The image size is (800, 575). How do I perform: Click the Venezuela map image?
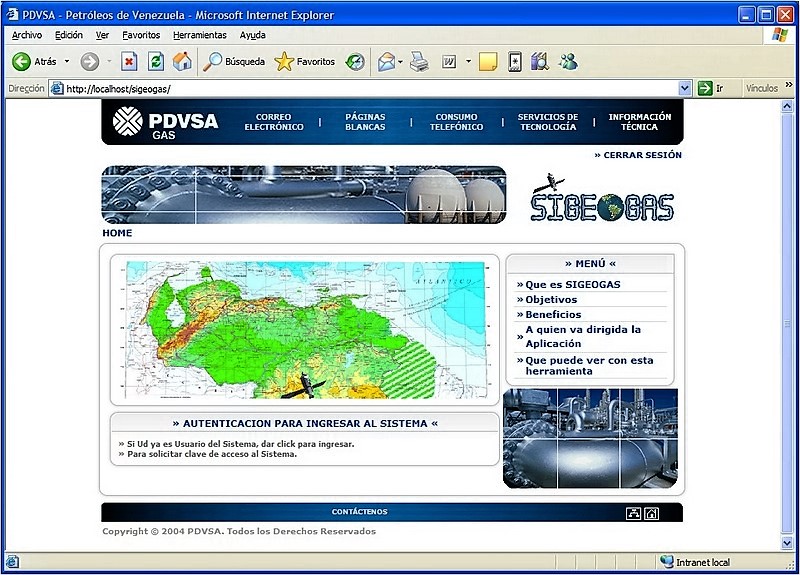pos(305,330)
